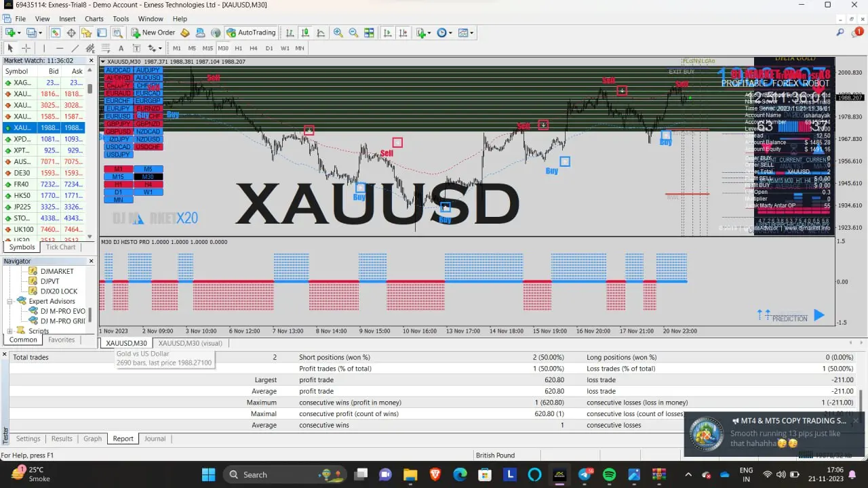Open the File menu
Viewport: 868px width, 488px height.
pos(20,19)
